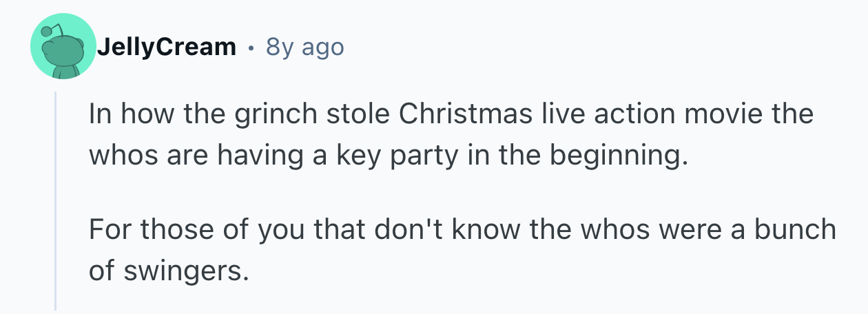Click the word "swingers" in the comment
This screenshot has width=868, height=314.
click(185, 271)
